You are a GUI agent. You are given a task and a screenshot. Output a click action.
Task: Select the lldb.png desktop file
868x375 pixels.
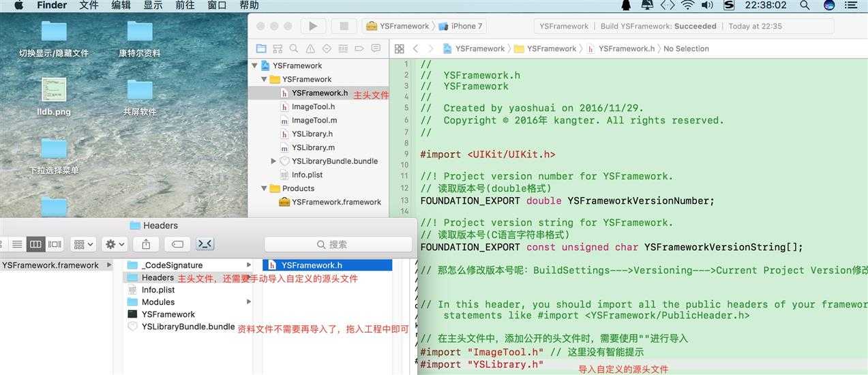click(54, 97)
